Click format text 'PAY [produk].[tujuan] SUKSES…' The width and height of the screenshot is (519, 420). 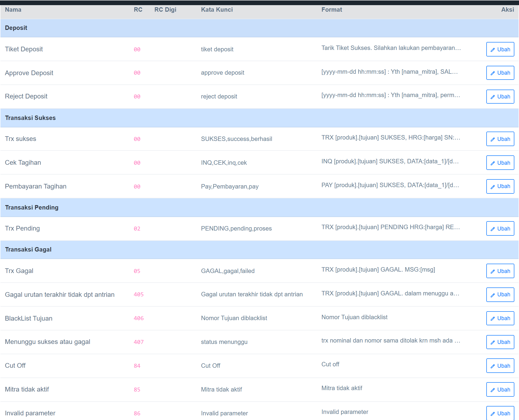[390, 185]
